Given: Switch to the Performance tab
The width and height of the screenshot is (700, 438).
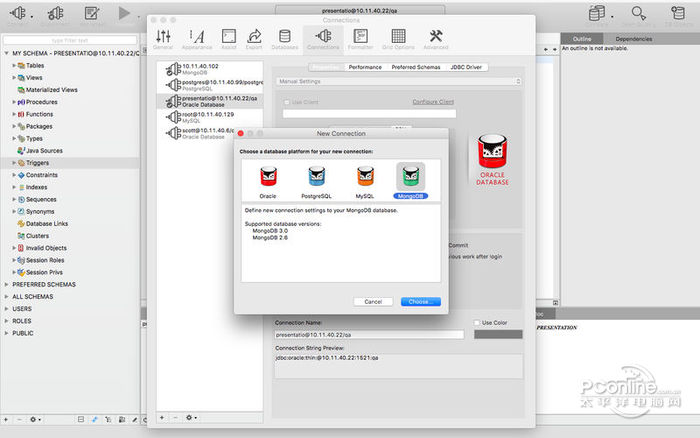Looking at the screenshot, I should point(365,67).
